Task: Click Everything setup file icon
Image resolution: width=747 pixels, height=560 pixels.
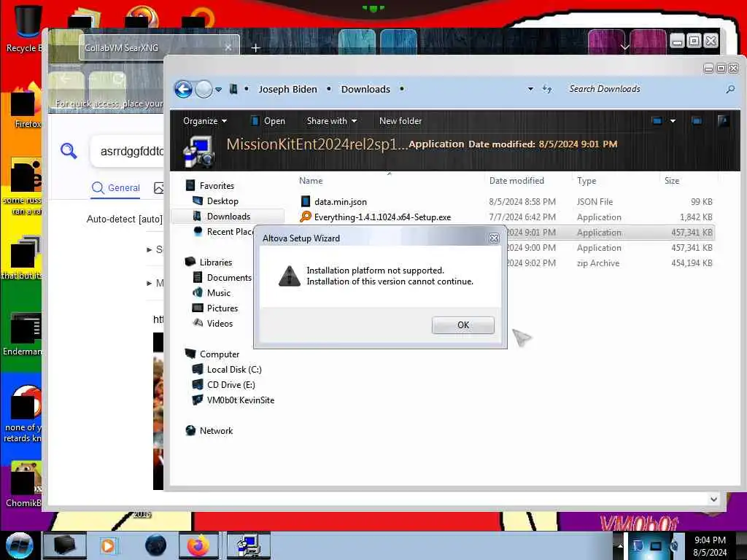Action: tap(306, 217)
